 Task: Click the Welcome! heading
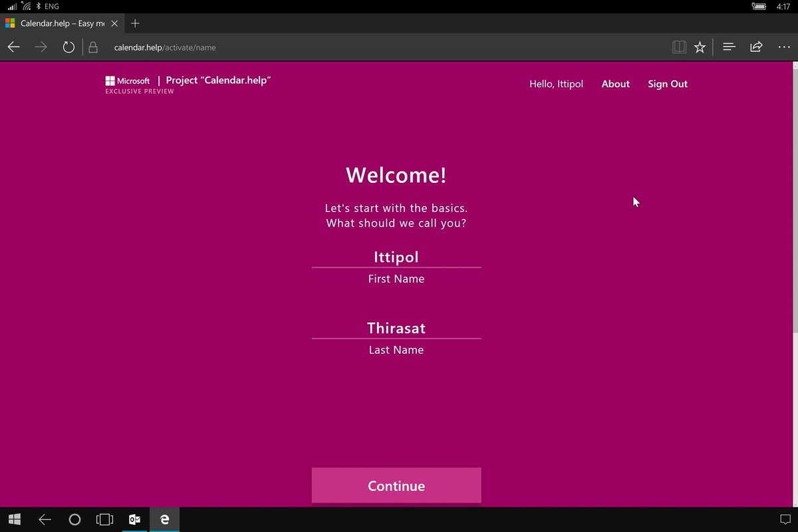point(396,175)
